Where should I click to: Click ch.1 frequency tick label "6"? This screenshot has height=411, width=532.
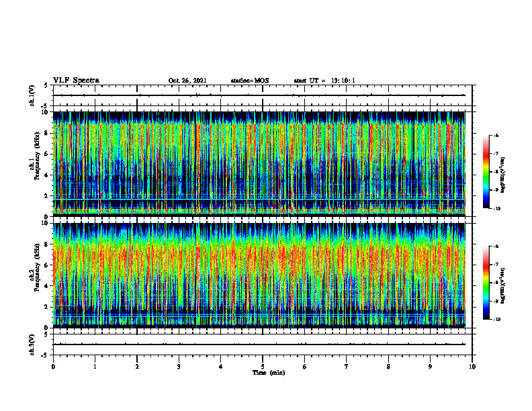(46, 154)
